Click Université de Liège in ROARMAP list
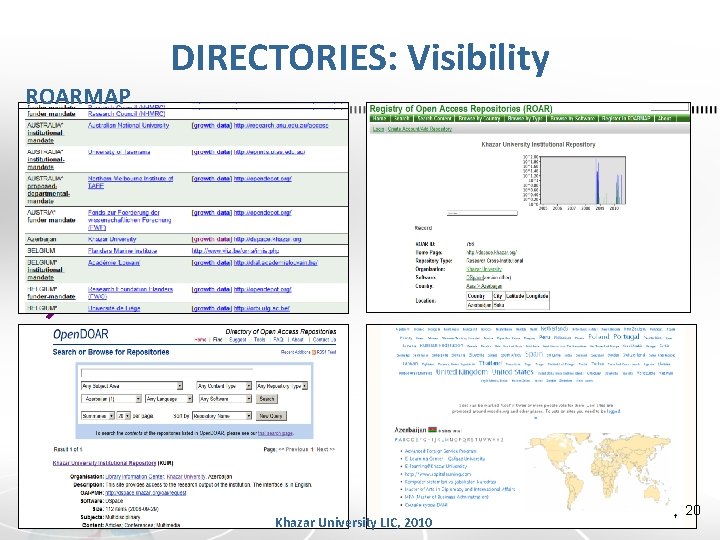The width and height of the screenshot is (720, 540). tap(114, 308)
